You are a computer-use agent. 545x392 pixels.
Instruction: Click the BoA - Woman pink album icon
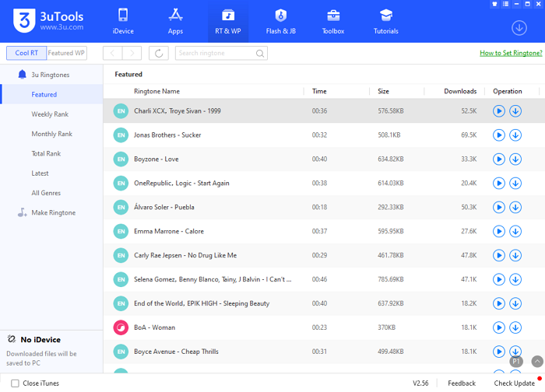121,327
